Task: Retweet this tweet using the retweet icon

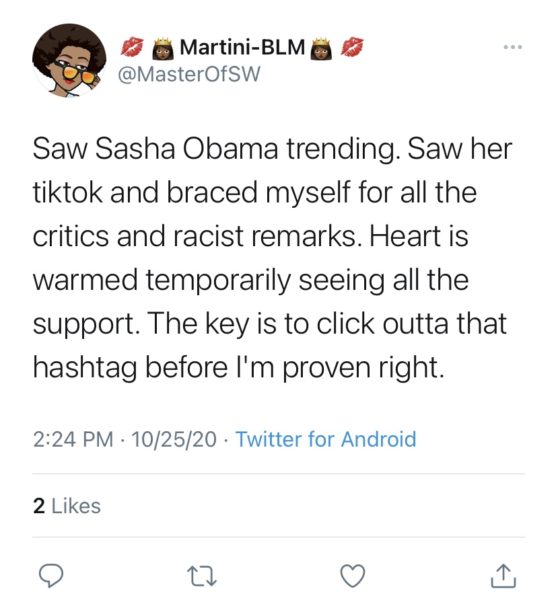Action: point(202,576)
